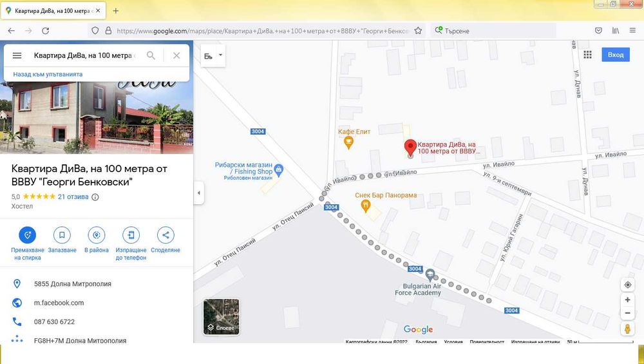Click the rating info icon
This screenshot has height=364, width=644.
pos(95,196)
